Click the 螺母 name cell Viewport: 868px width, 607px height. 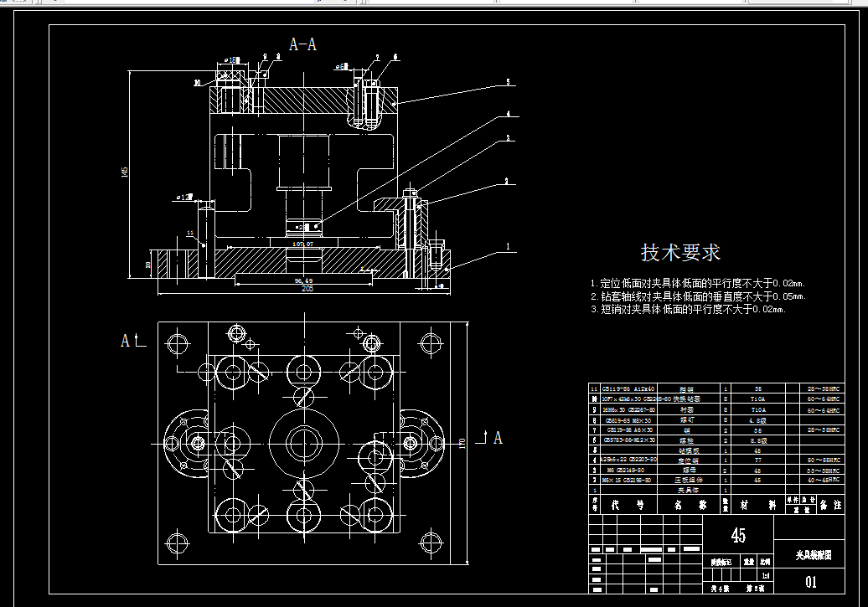click(x=689, y=471)
